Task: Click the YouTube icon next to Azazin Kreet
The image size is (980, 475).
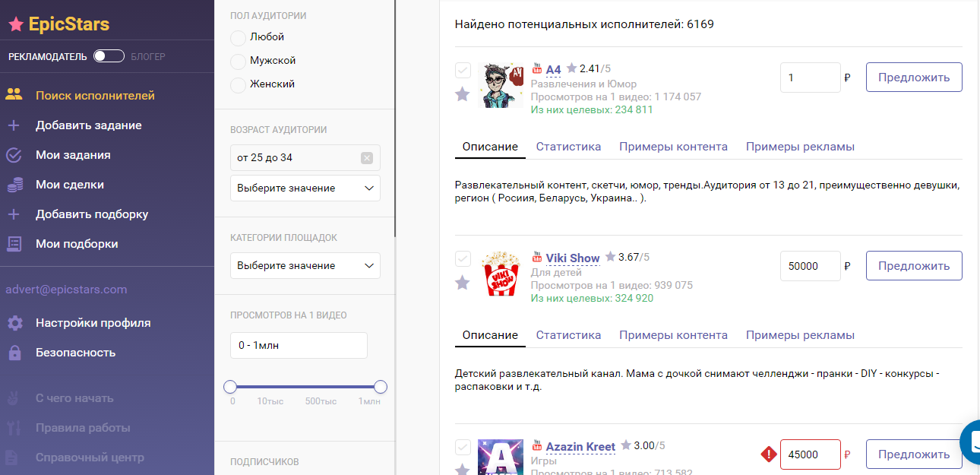Action: tap(537, 446)
